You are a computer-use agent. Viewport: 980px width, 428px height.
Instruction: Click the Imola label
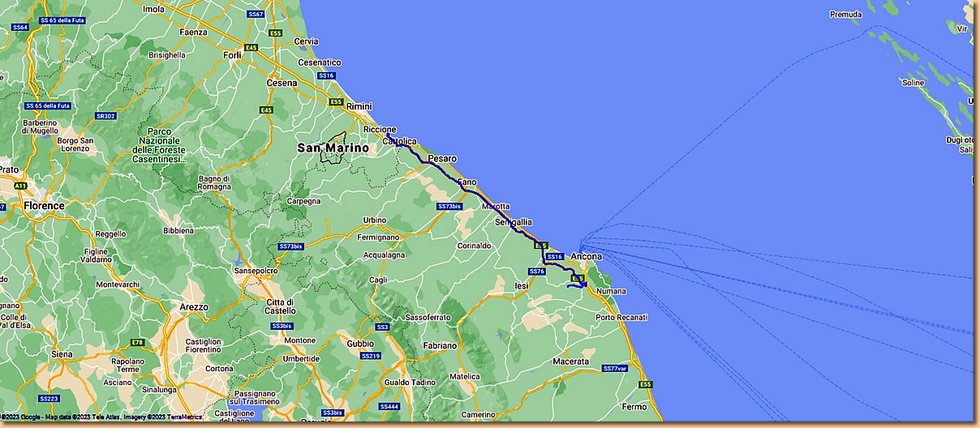click(x=154, y=10)
